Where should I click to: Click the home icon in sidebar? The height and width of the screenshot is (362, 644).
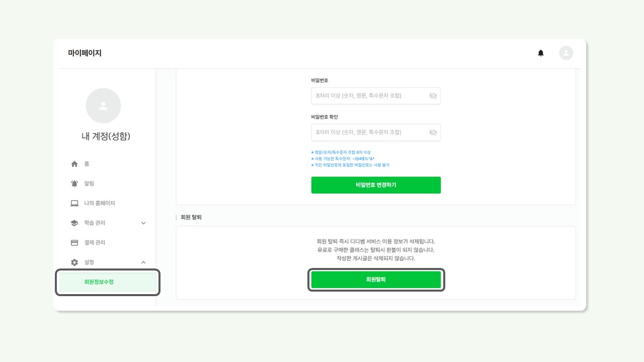pos(74,164)
